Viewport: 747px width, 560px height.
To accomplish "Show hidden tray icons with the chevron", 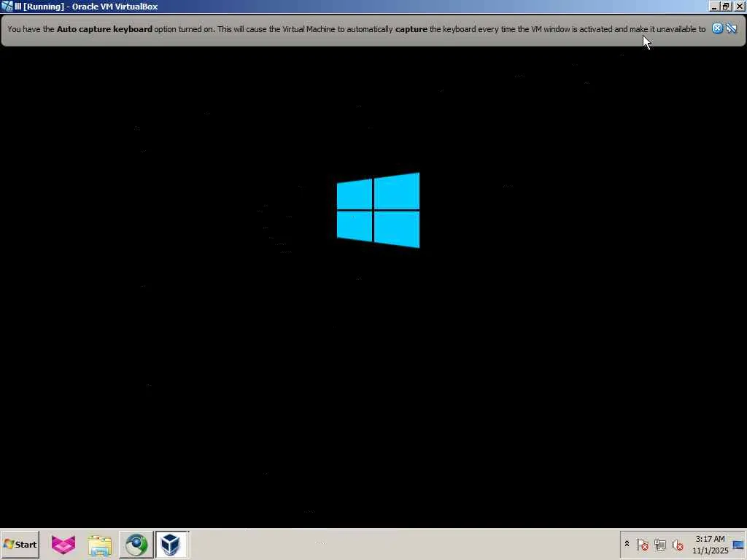I will 627,544.
